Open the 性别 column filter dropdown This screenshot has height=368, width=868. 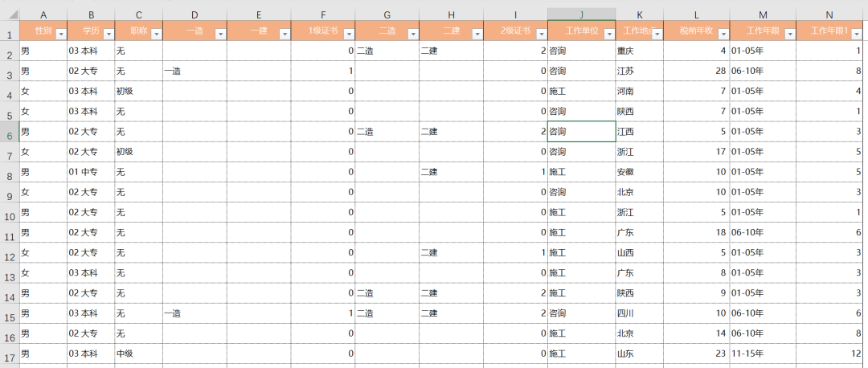[59, 34]
